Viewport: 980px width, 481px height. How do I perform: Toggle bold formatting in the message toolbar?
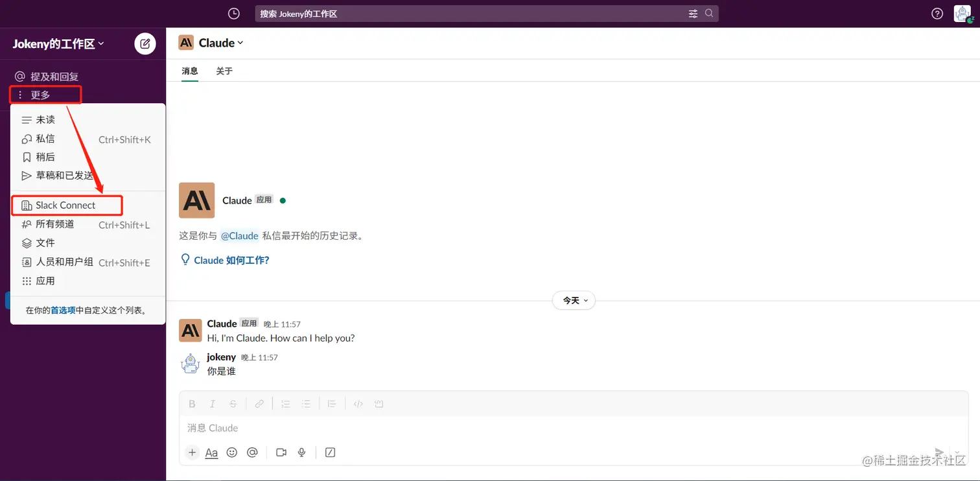tap(192, 403)
